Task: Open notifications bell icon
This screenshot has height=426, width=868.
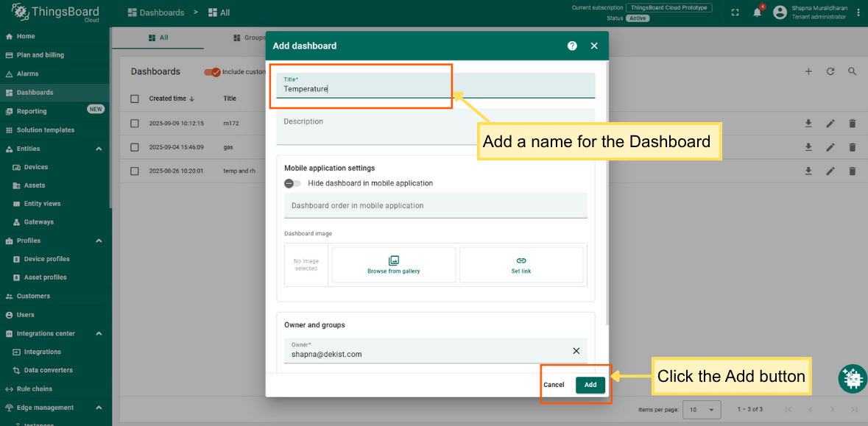Action: (757, 13)
